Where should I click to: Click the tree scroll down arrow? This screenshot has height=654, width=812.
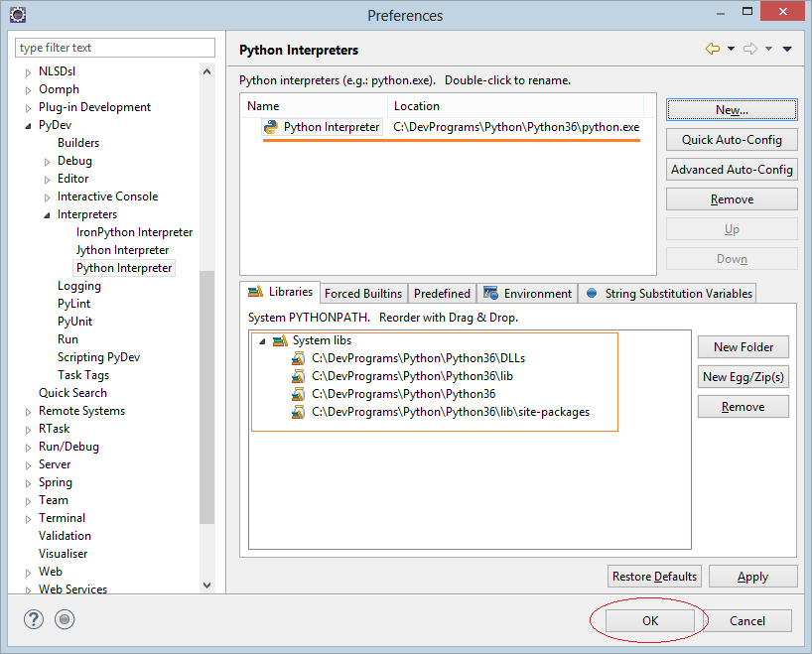[206, 586]
